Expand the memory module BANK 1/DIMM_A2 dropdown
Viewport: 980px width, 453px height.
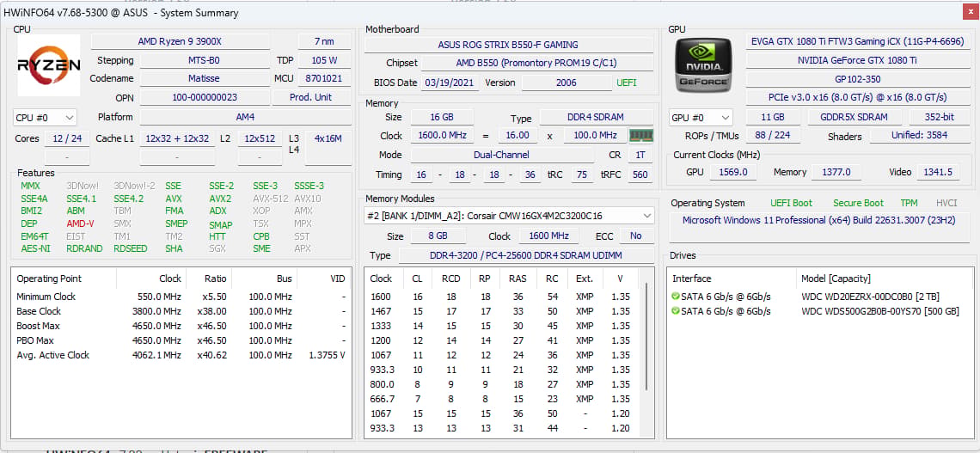pyautogui.click(x=510, y=216)
